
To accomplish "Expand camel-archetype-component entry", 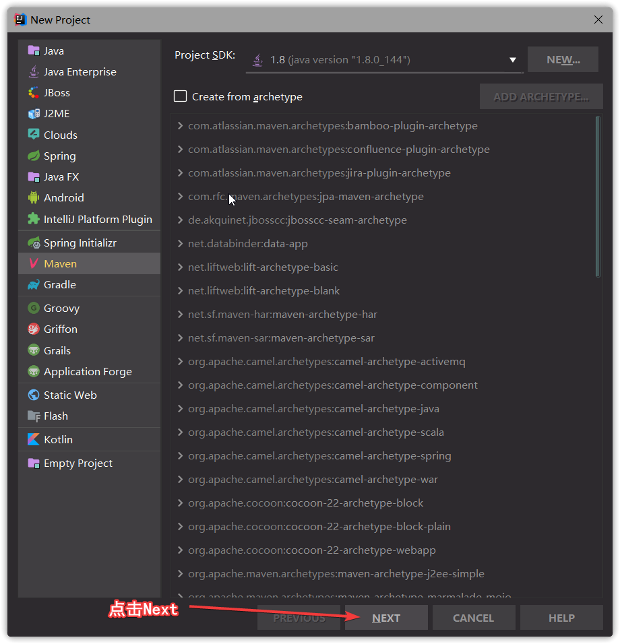I will (180, 385).
